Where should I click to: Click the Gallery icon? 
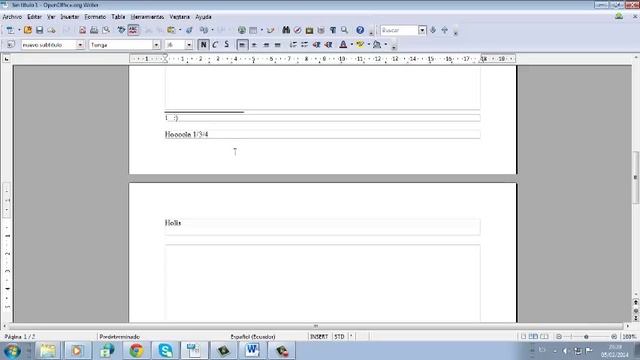click(x=309, y=30)
